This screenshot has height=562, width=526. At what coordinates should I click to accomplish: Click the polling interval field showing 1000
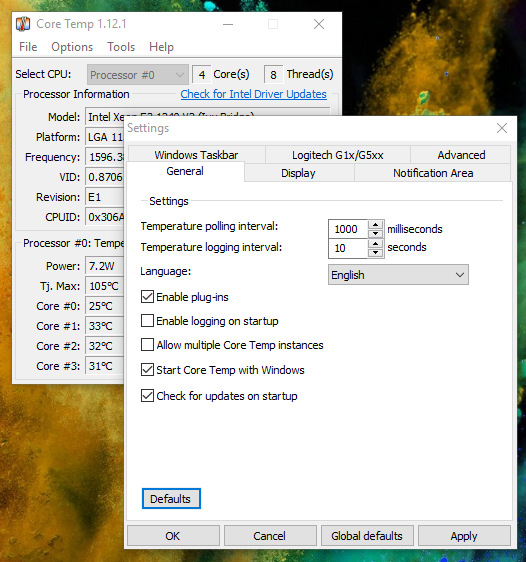pos(348,229)
